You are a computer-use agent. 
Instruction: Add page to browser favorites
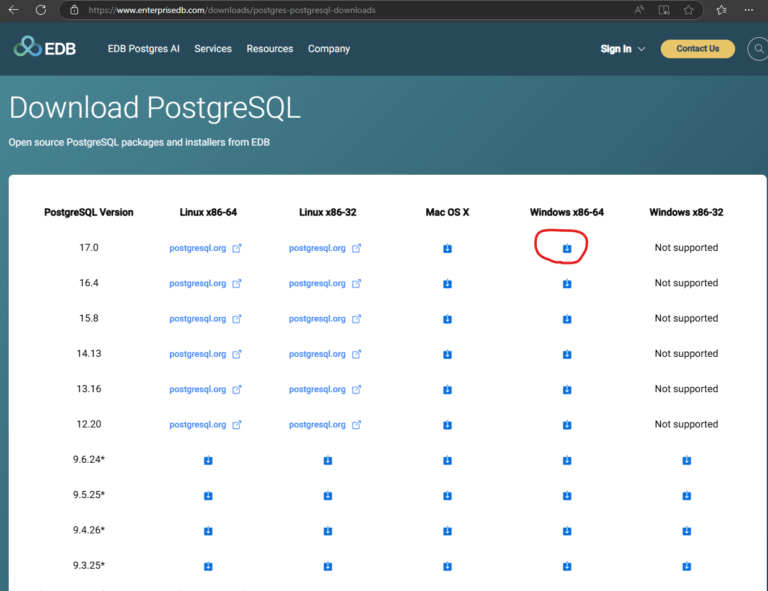[x=688, y=10]
